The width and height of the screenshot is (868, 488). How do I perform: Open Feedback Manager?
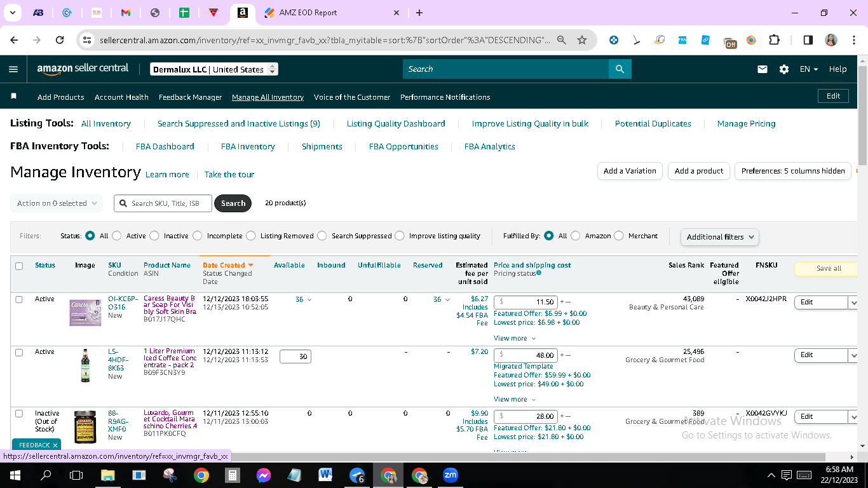click(190, 97)
